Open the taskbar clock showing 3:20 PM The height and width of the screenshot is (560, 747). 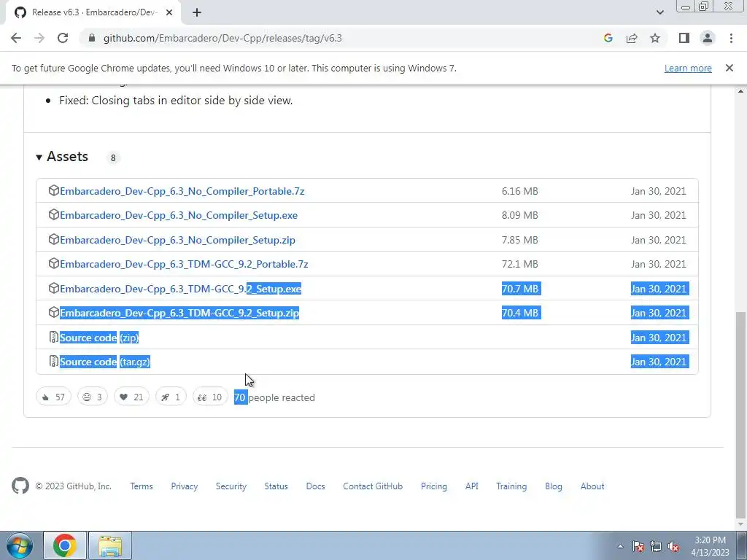710,546
